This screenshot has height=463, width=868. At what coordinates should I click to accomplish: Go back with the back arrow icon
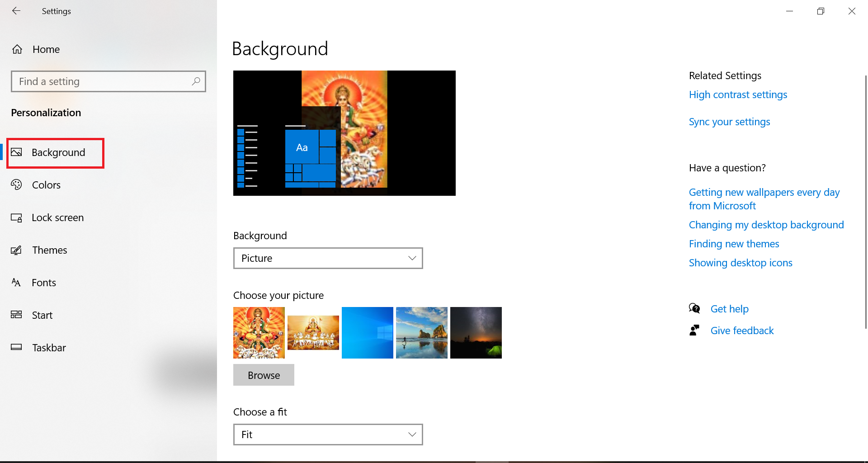point(16,11)
